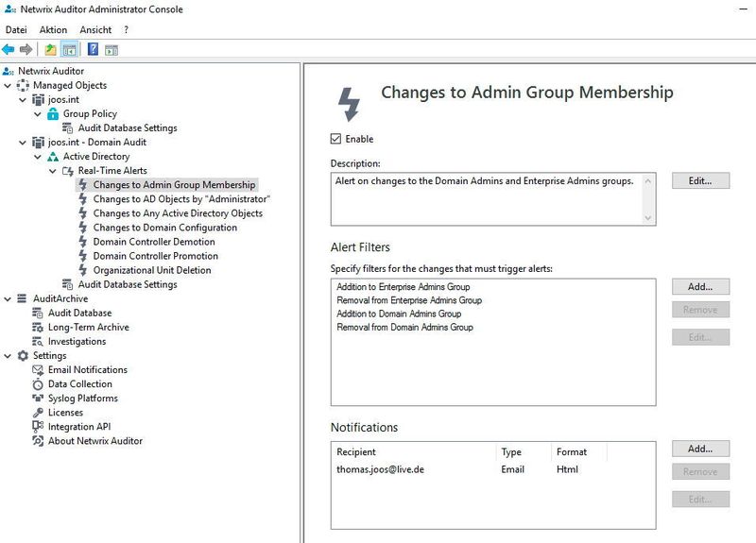Click the Long-Term Archive icon
Screen dimensions: 756x543
pos(38,327)
